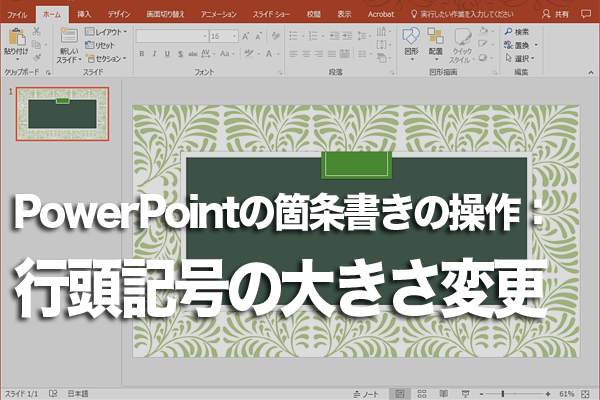The height and width of the screenshot is (400, 600).
Task: Click the Decrease List Level icon
Action: [334, 36]
